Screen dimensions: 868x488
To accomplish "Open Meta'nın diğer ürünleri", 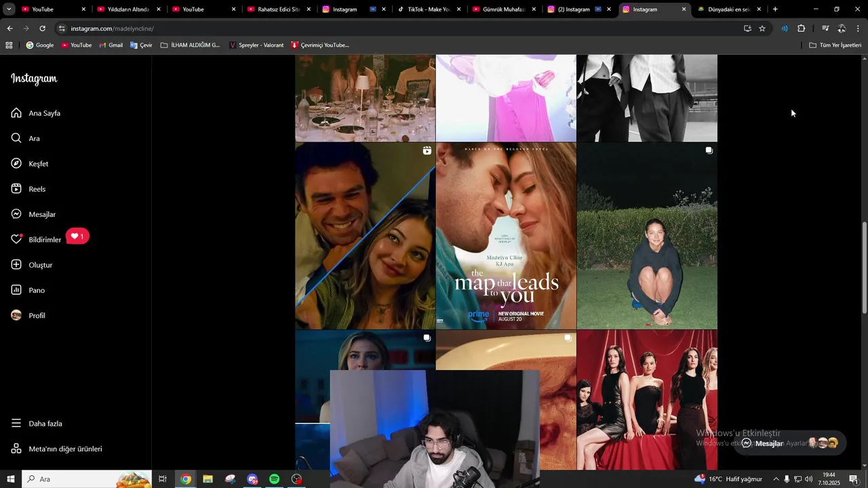I will 56,449.
